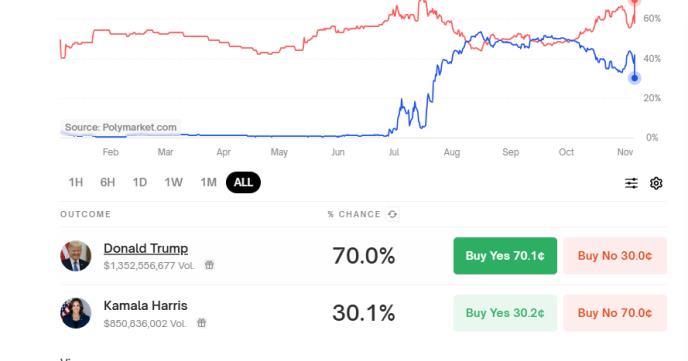The width and height of the screenshot is (688, 361).
Task: Click Kamala Harris's profile photo
Action: point(76,313)
